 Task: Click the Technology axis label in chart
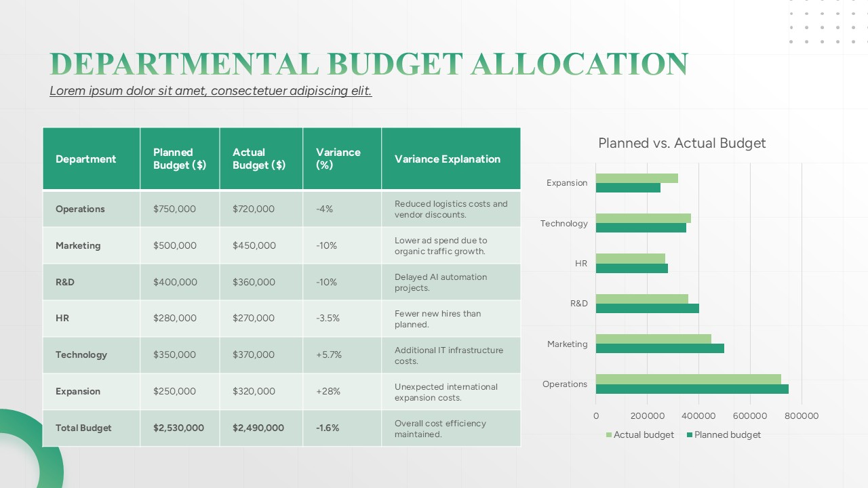coord(564,224)
